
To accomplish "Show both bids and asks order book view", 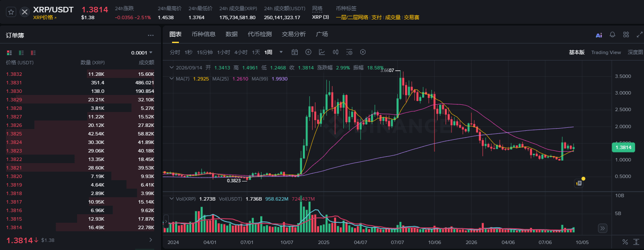I will pyautogui.click(x=9, y=53).
